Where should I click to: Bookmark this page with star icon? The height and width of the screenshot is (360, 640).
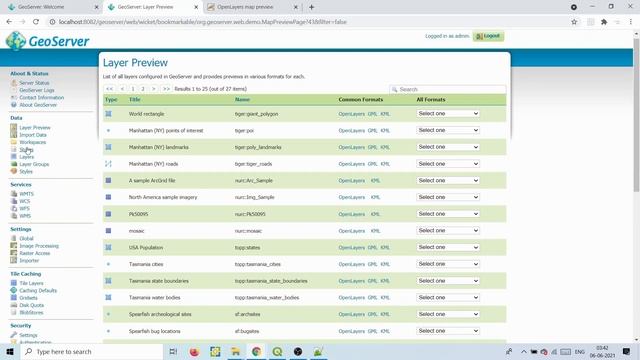point(574,22)
